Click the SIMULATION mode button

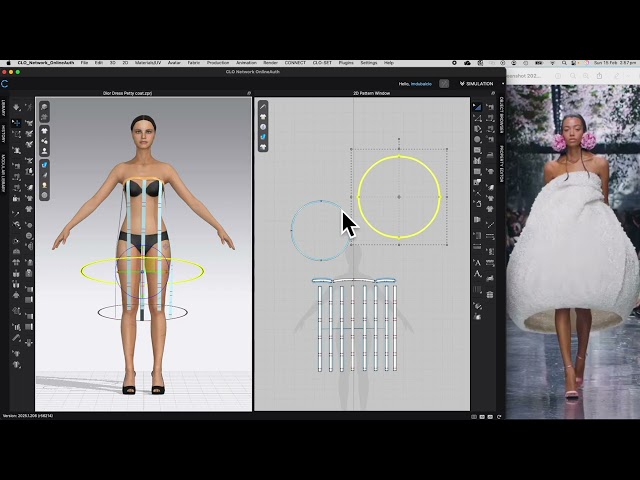477,84
